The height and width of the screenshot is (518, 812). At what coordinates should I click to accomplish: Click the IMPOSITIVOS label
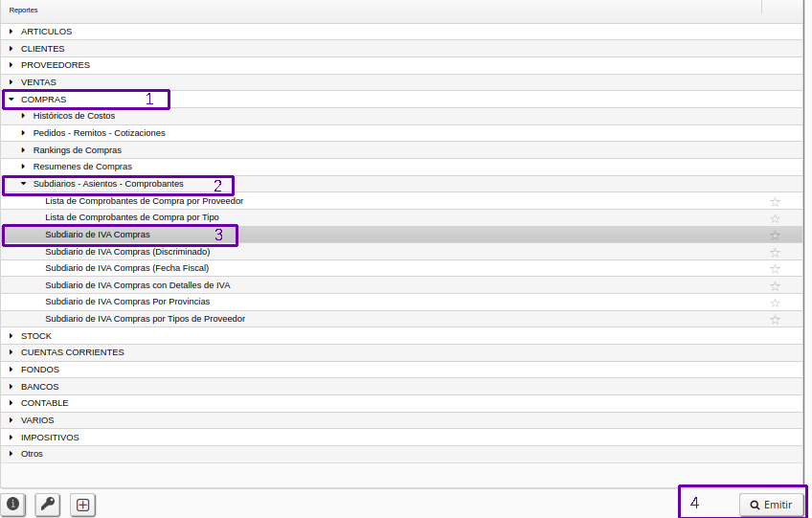(x=50, y=438)
